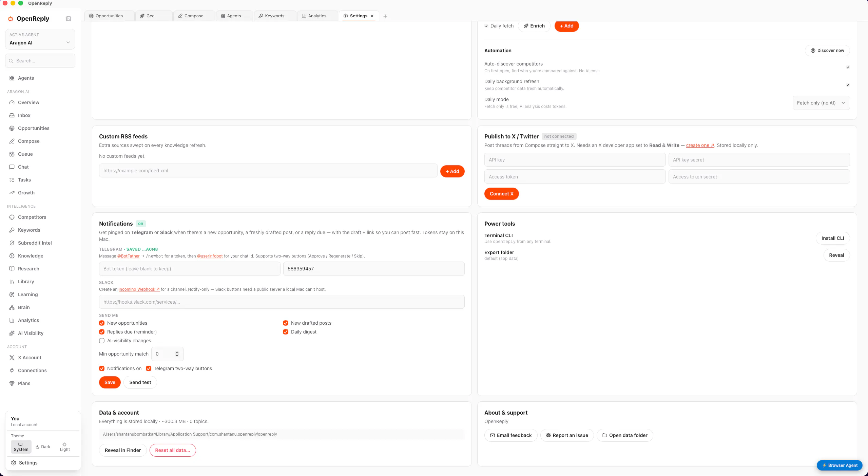Switch to the Compose tab
Screen dimensions: 868x476
[x=194, y=16]
